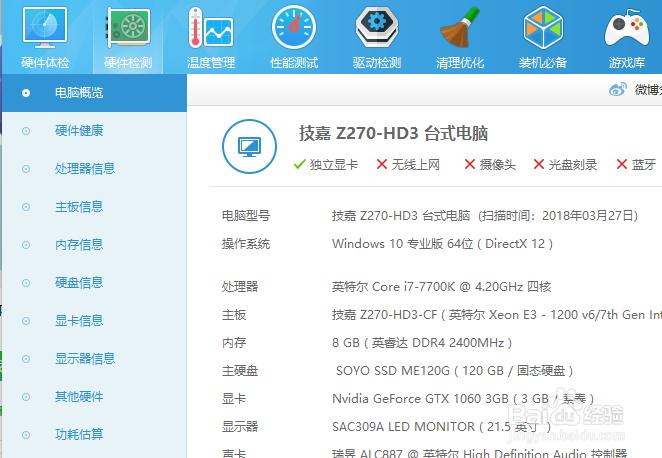Click the 技嘉 Z270-HD3-CF motherboard value
Viewport: 662px width, 458px height.
tap(497, 315)
